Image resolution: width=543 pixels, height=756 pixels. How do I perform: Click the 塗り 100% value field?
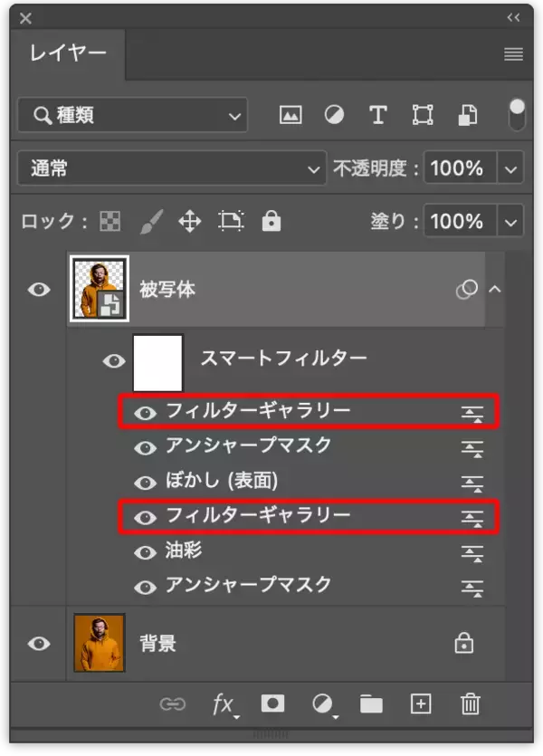(460, 221)
